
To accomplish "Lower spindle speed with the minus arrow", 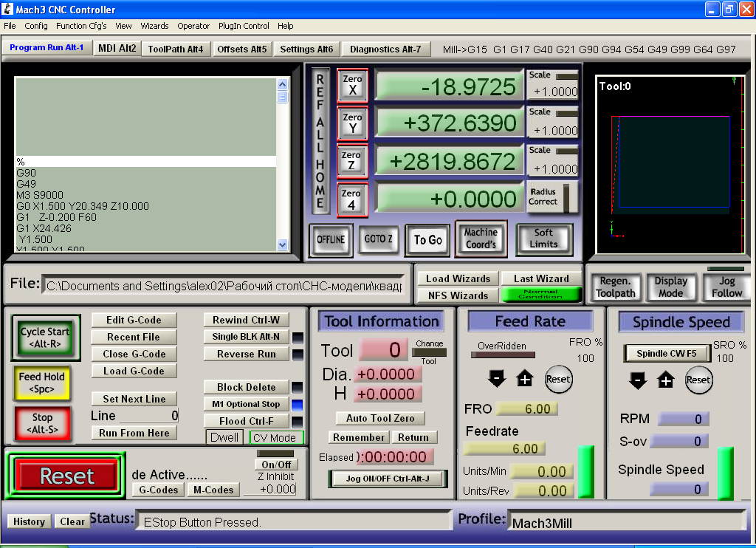I will click(637, 380).
